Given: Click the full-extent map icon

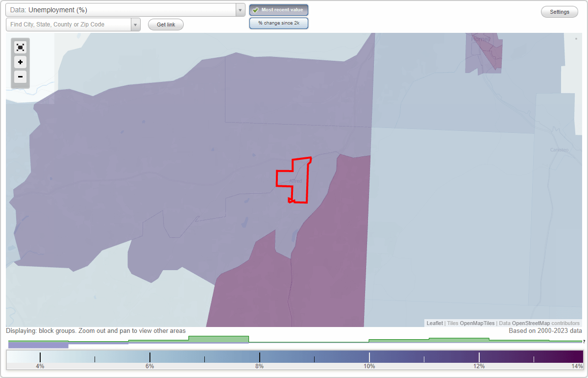Looking at the screenshot, I should (x=20, y=47).
